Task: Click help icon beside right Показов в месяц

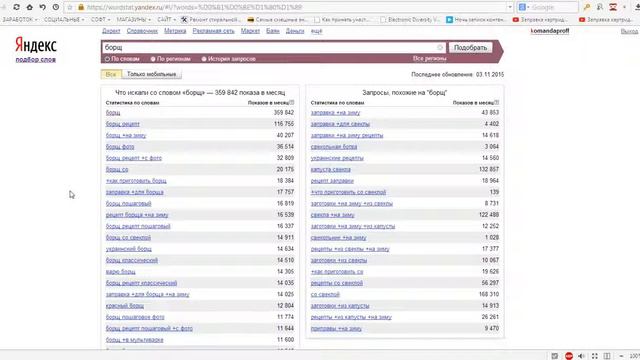Action: pyautogui.click(x=496, y=102)
